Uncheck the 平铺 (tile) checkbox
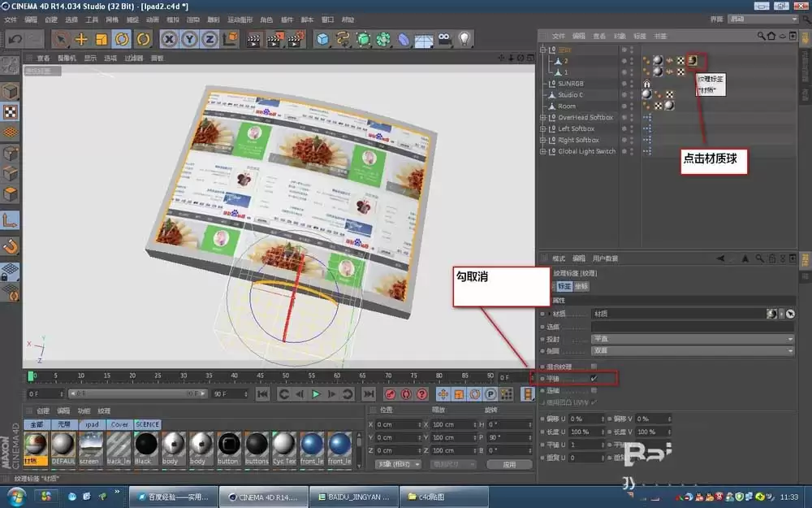Image resolution: width=812 pixels, height=508 pixels. click(594, 378)
